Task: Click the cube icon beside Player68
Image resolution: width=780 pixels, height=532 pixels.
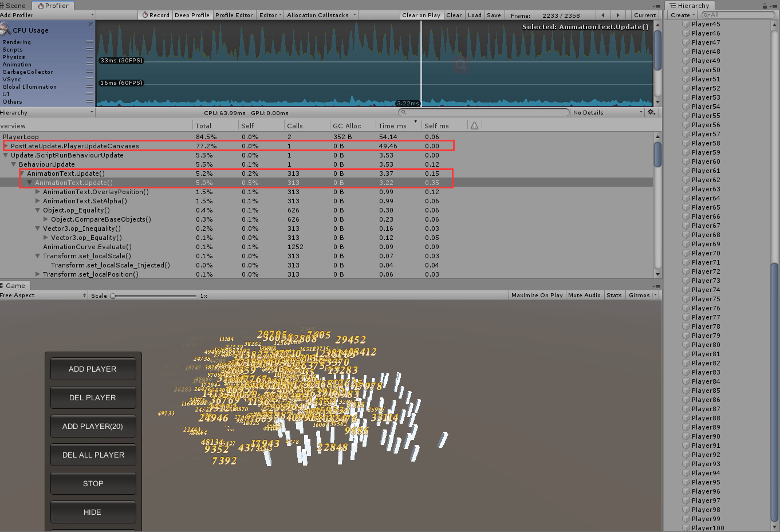Action: point(686,235)
